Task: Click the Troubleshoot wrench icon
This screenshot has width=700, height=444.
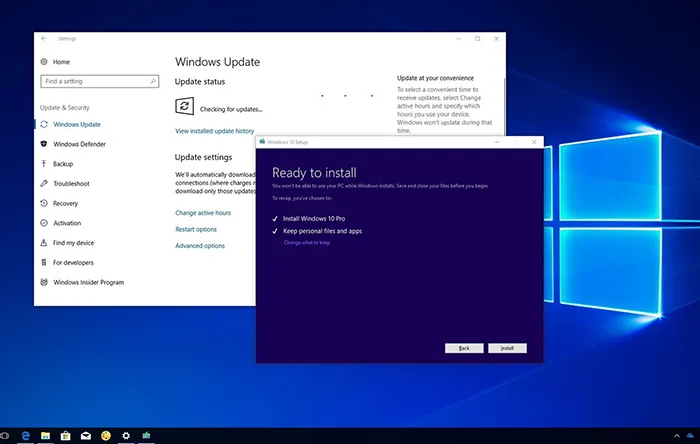Action: [44, 184]
